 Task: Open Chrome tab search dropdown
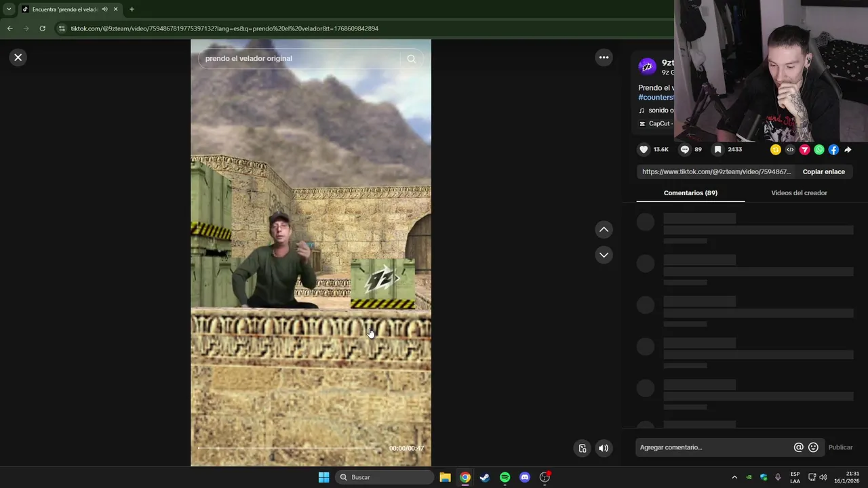tap(8, 9)
